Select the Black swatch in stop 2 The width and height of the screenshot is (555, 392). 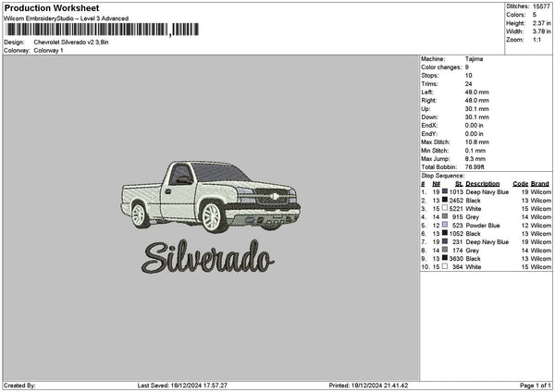click(444, 200)
